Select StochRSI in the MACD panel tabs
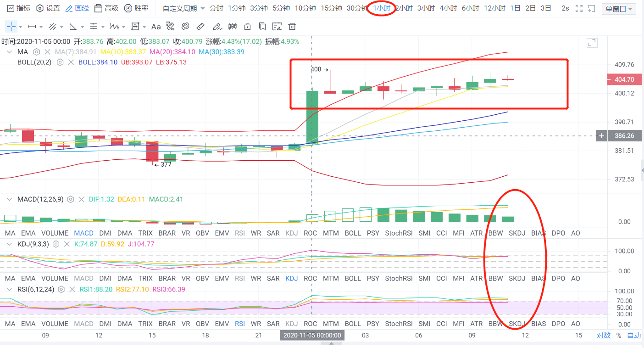 [x=399, y=233]
